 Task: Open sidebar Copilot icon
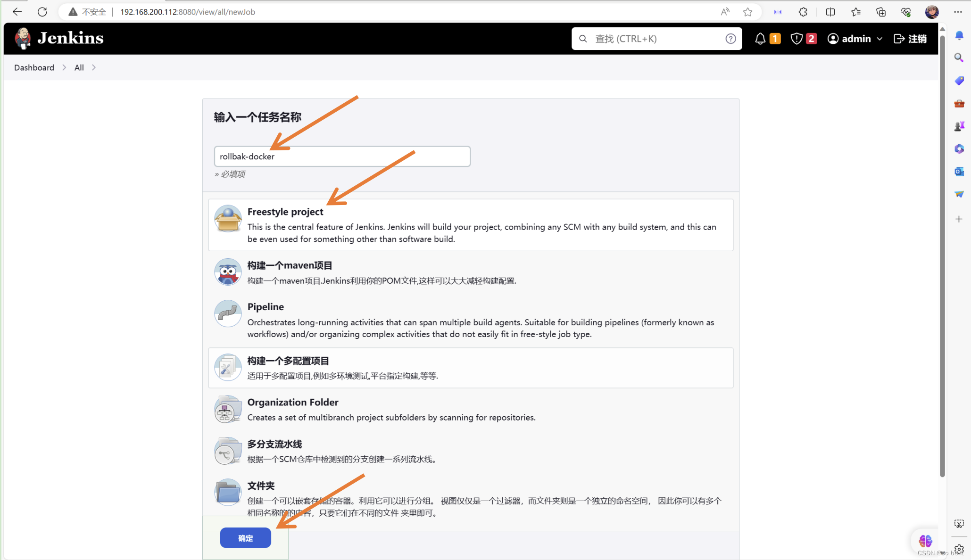point(959,149)
